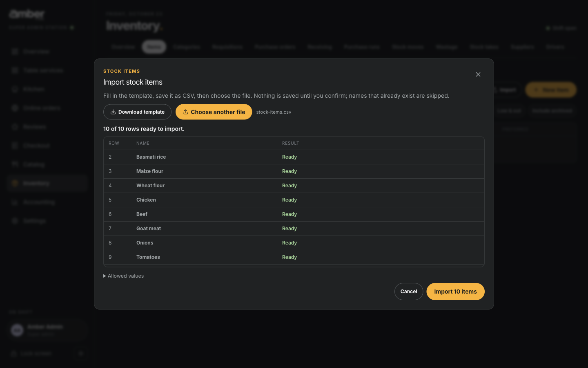Click the '10 of 10 rows ready' message
The height and width of the screenshot is (368, 588).
(144, 129)
